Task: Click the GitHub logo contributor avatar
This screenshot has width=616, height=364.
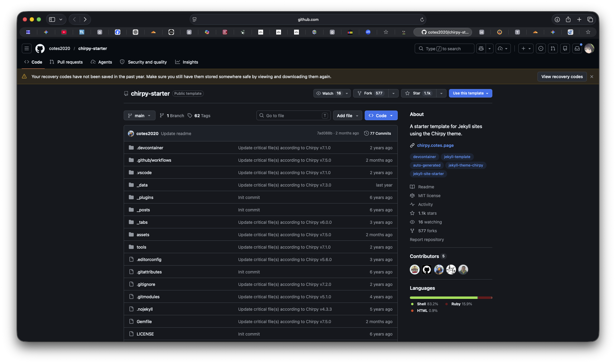Action: pos(427,270)
